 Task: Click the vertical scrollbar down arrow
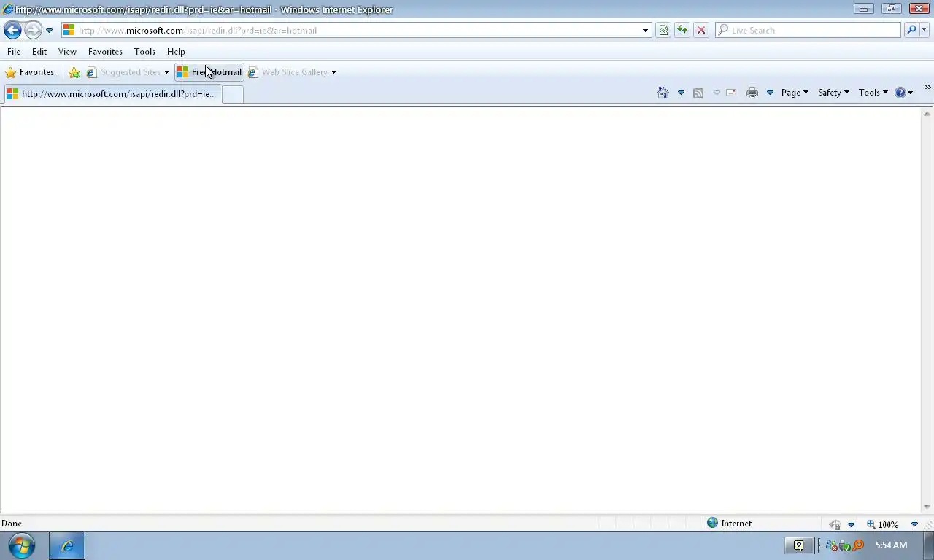tap(927, 507)
